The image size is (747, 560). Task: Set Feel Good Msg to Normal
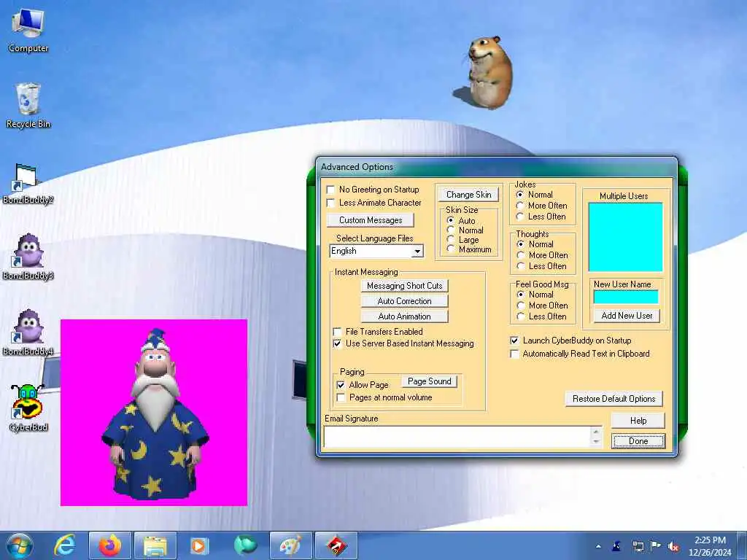521,295
